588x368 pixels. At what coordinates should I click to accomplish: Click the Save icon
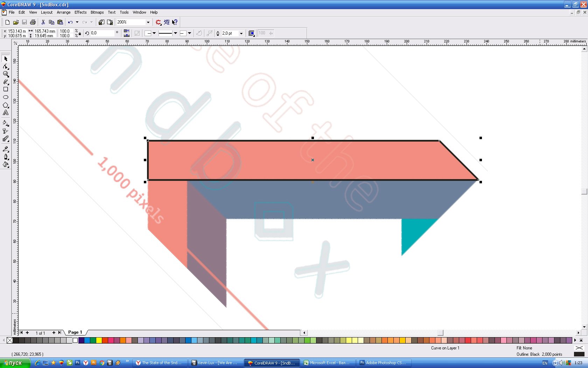[x=24, y=22]
